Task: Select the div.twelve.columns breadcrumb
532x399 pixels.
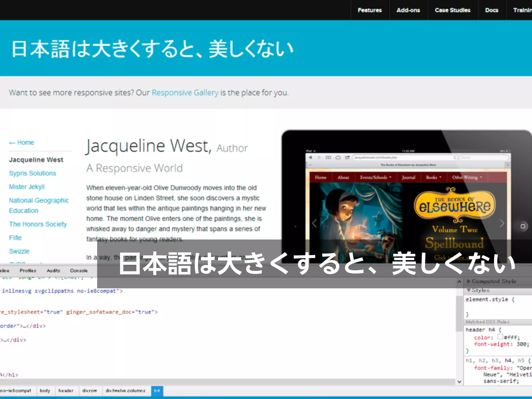Action: tap(125, 391)
